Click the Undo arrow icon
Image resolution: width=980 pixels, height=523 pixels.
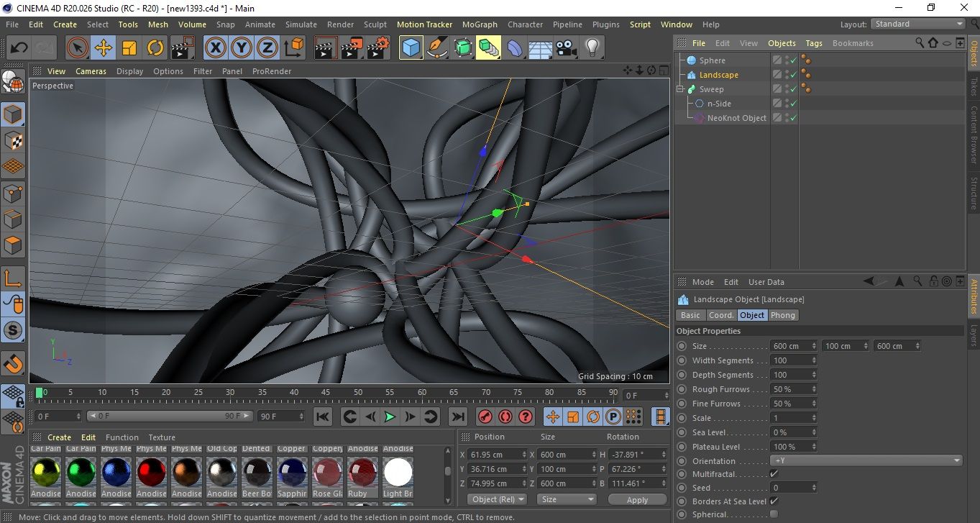click(19, 48)
